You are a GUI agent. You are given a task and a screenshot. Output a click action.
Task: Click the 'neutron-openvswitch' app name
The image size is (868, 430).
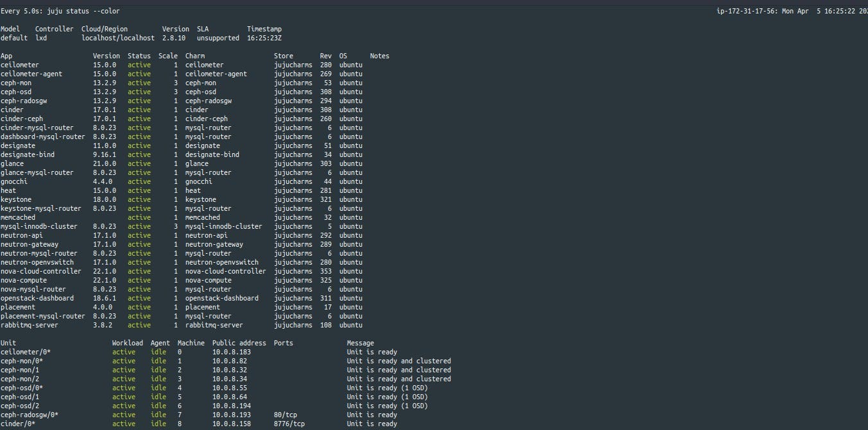(37, 262)
